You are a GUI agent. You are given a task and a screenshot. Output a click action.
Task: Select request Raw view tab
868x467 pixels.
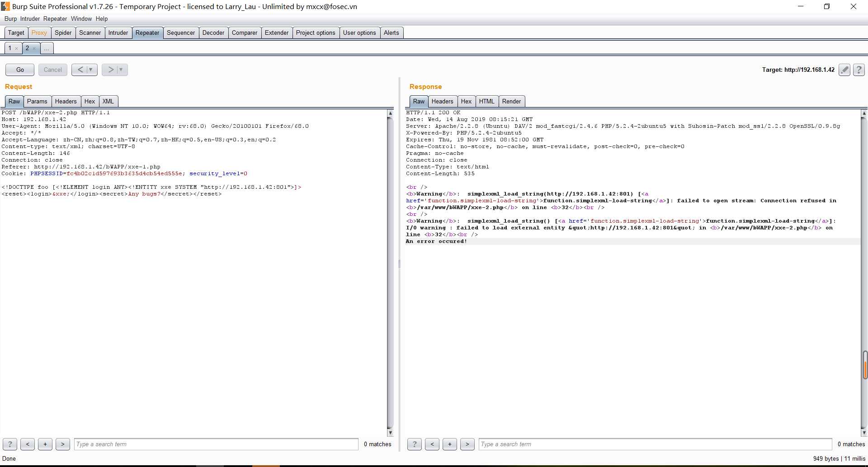point(14,101)
